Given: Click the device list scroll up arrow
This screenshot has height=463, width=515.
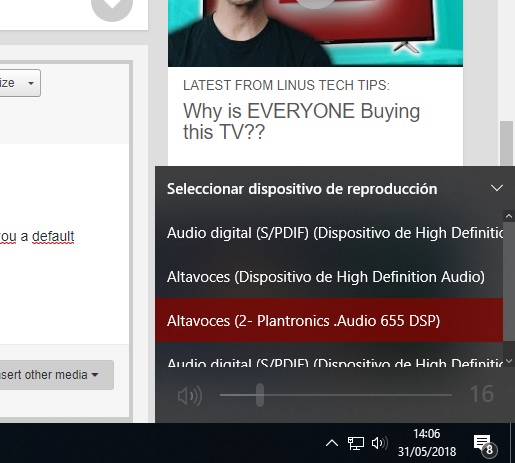Looking at the screenshot, I should [x=509, y=216].
